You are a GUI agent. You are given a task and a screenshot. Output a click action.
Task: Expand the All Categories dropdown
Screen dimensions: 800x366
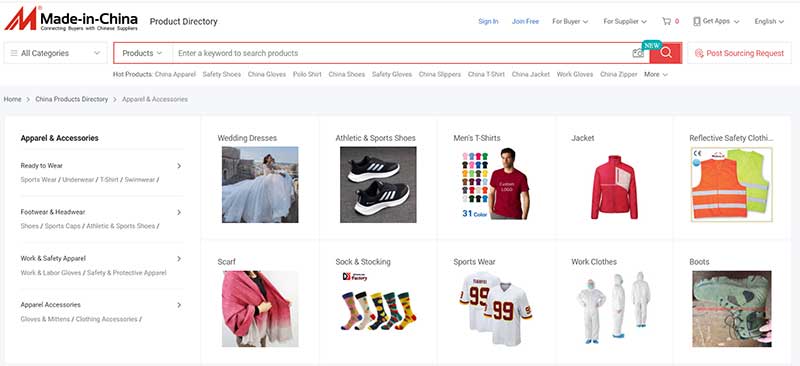pos(55,53)
